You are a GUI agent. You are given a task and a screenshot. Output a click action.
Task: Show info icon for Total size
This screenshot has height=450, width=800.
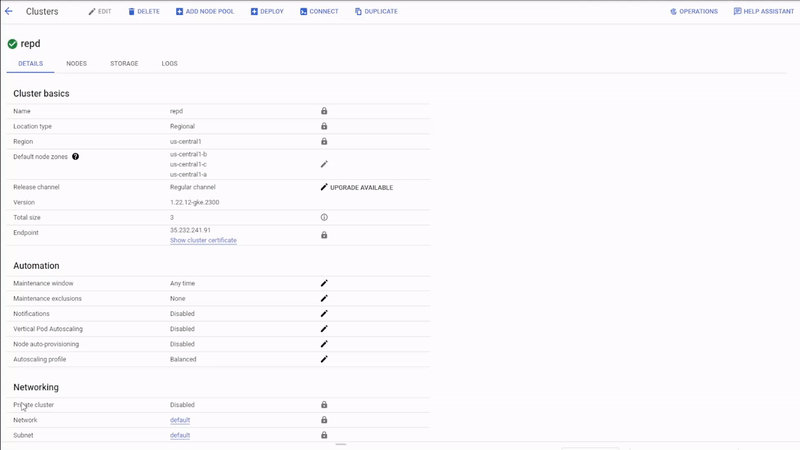click(324, 217)
